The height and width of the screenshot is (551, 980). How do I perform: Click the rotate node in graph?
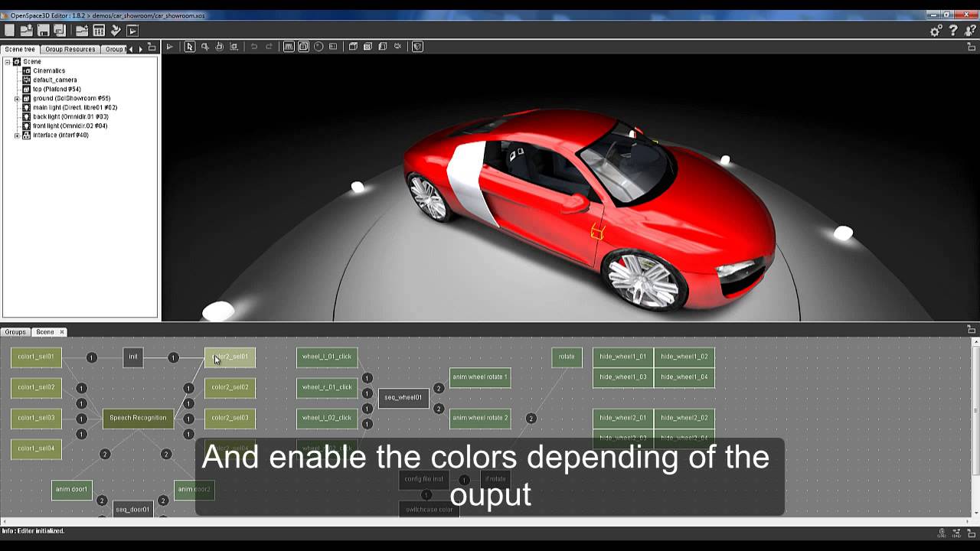pyautogui.click(x=567, y=357)
